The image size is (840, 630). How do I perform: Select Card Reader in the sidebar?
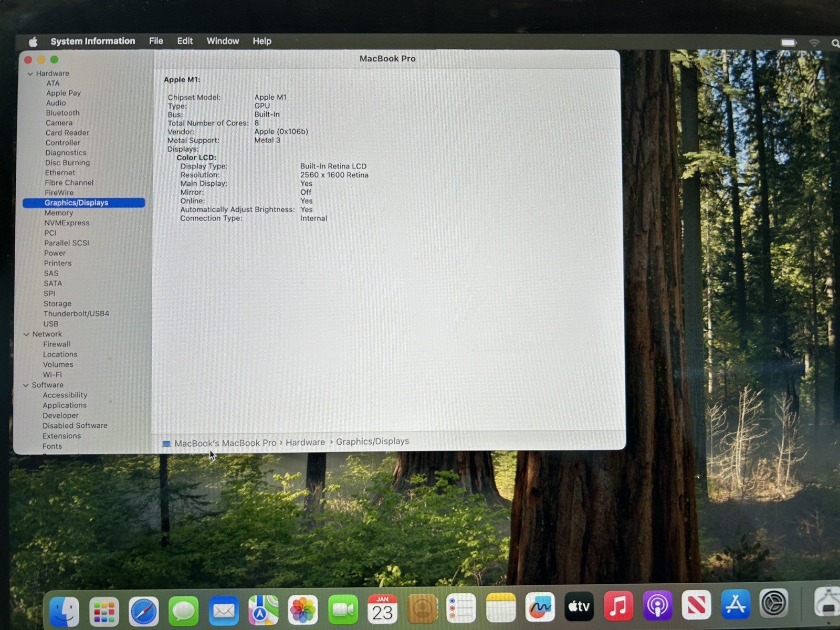pyautogui.click(x=67, y=133)
